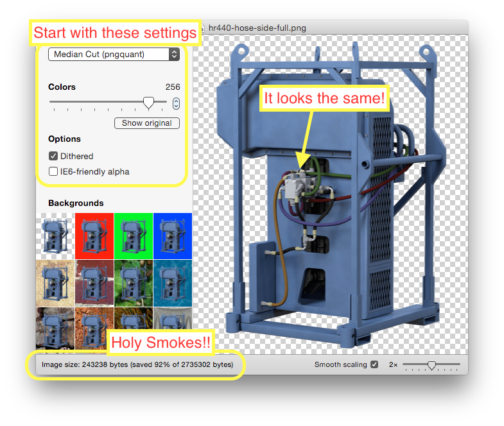Pick the orange gravel background thumbnail

click(x=94, y=326)
